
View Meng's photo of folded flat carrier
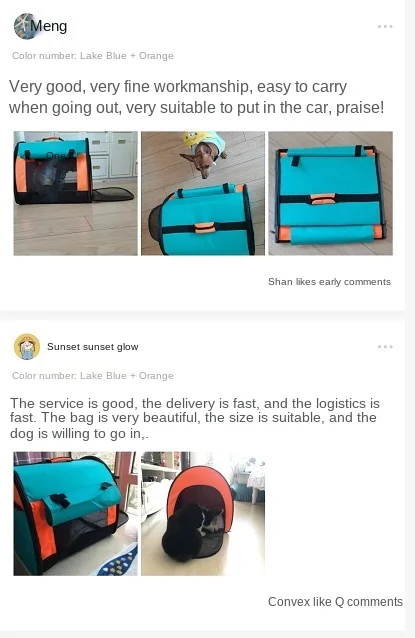(x=330, y=193)
